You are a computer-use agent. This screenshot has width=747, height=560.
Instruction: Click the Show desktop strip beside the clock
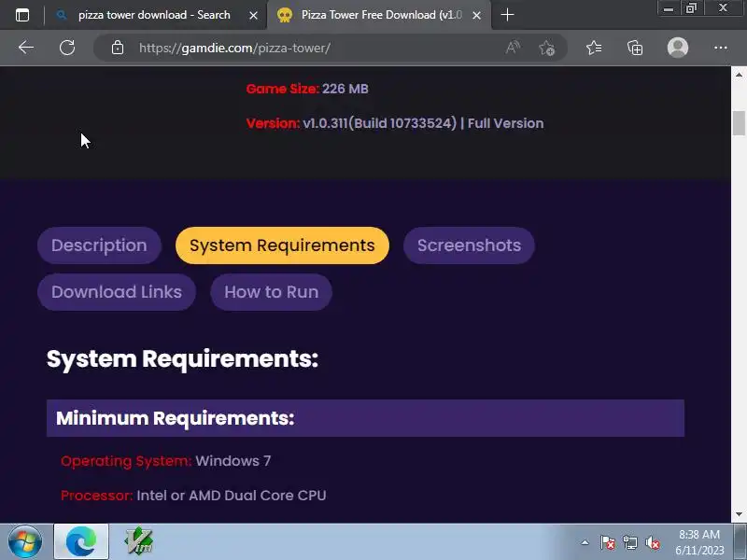click(x=740, y=541)
